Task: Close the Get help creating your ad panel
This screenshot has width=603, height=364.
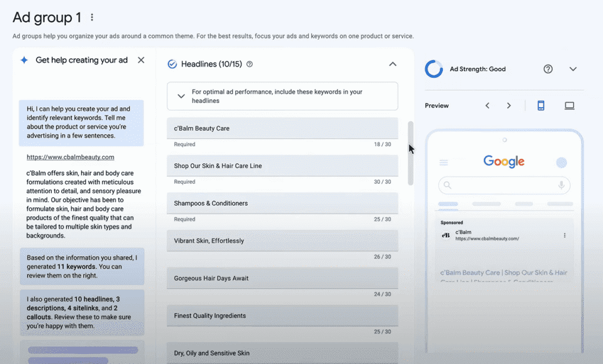Action: 141,60
